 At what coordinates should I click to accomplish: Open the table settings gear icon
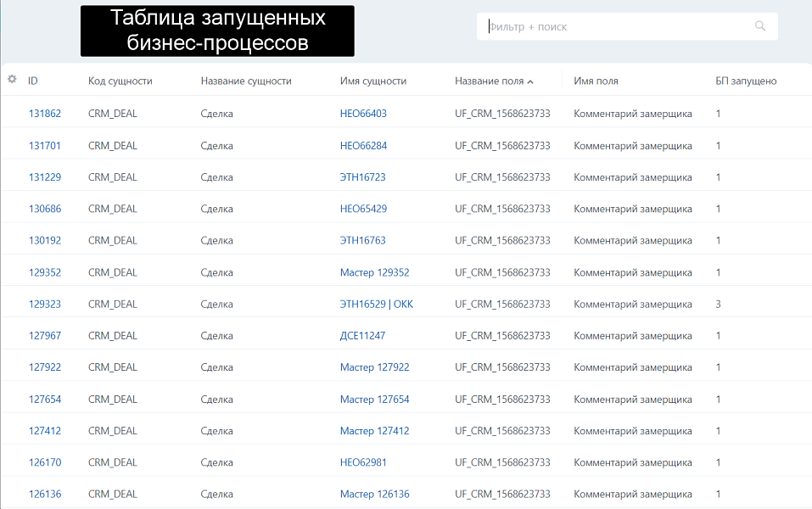(x=12, y=80)
